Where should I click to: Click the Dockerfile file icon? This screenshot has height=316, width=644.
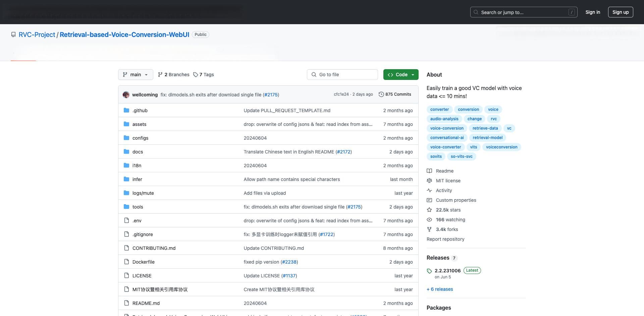(x=126, y=262)
